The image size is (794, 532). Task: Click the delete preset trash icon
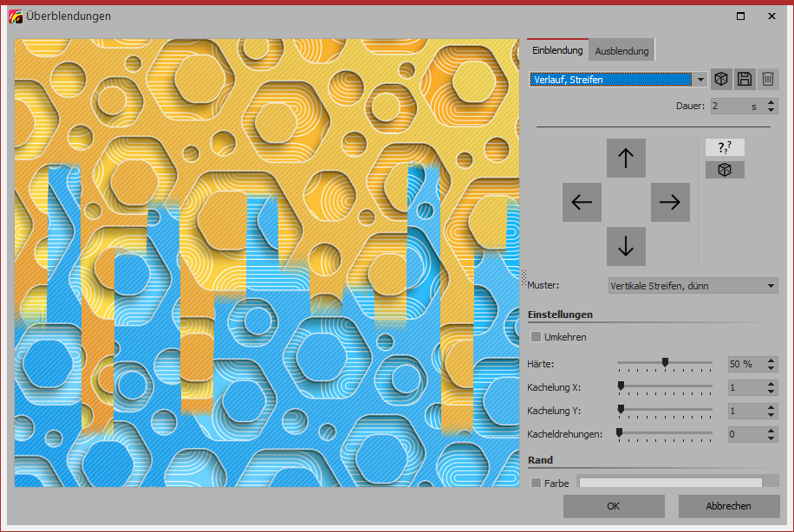[x=768, y=80]
